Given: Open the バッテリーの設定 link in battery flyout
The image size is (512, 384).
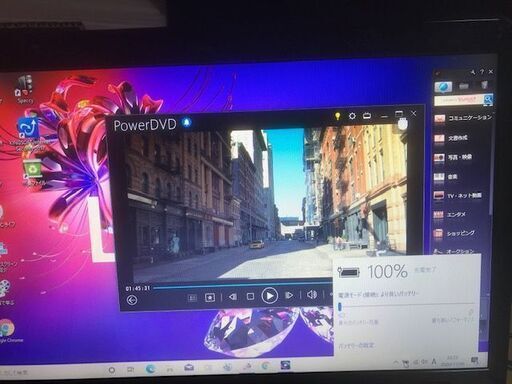Looking at the screenshot, I should [x=357, y=346].
